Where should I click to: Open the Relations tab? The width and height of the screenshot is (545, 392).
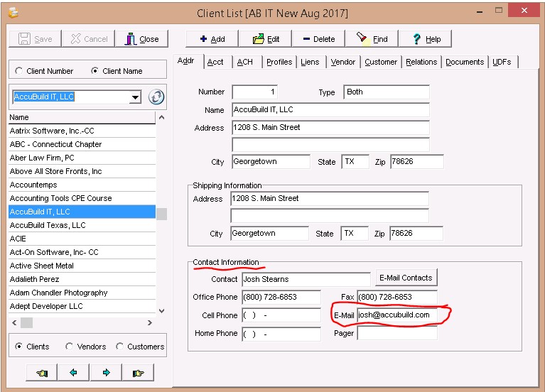(x=421, y=62)
